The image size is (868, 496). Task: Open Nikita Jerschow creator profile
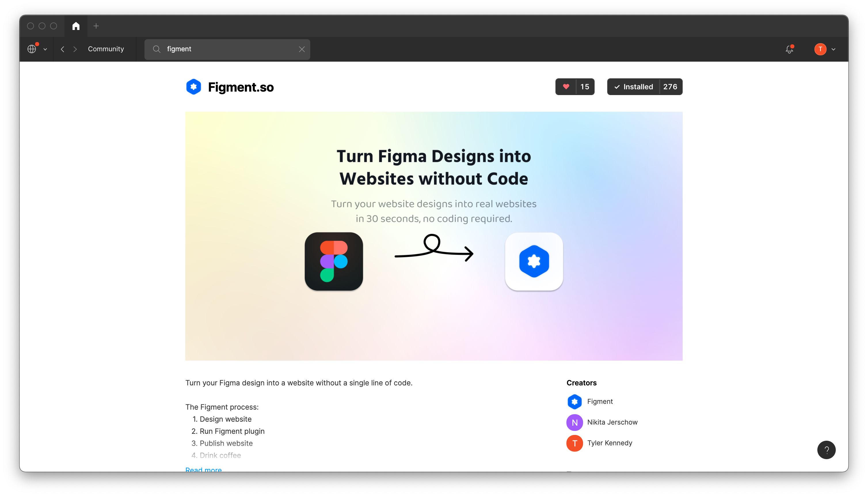coord(612,422)
